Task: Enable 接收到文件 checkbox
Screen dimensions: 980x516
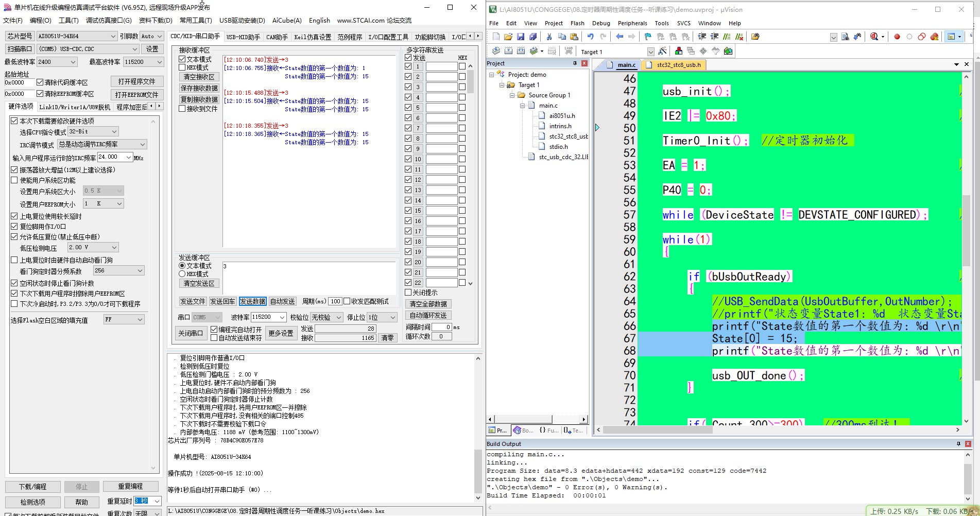Action: 182,109
